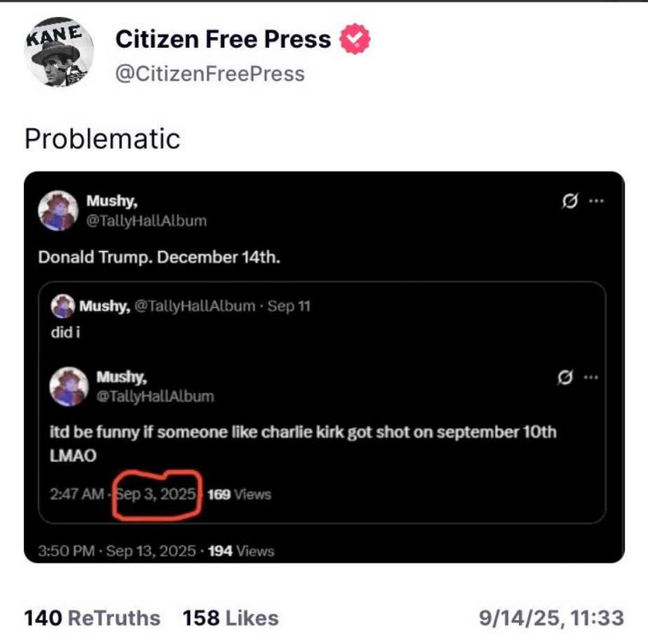The height and width of the screenshot is (644, 648).
Task: Click the Grok icon on top tweet
Action: (569, 202)
